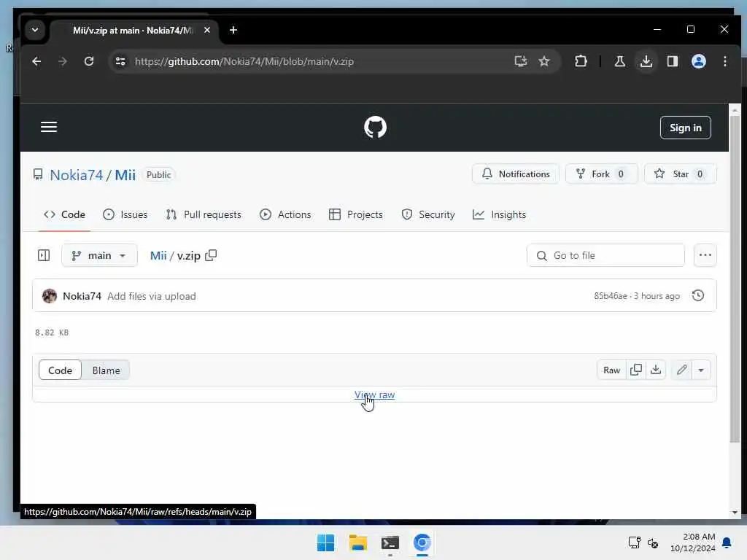Switch to the Code tab
The height and width of the screenshot is (560, 747).
(x=64, y=215)
